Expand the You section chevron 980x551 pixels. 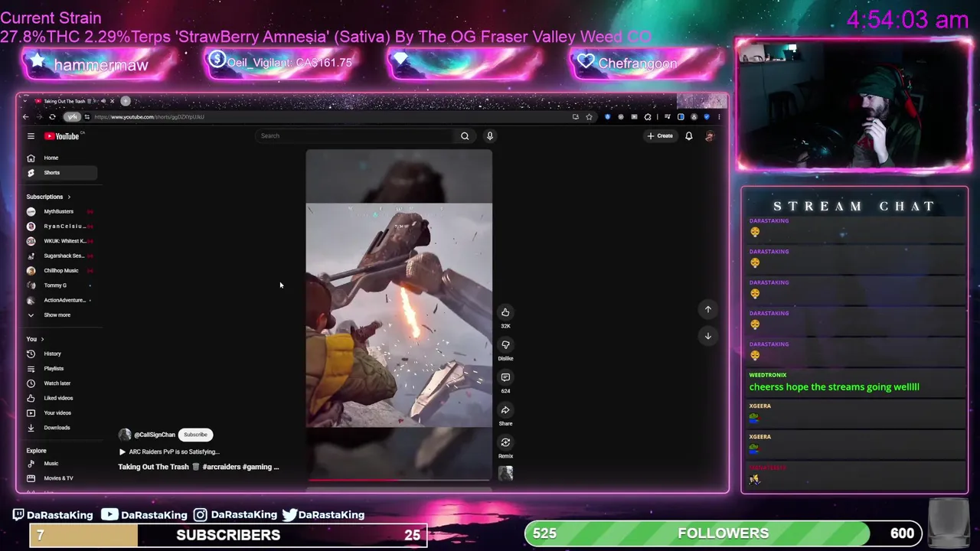point(42,339)
